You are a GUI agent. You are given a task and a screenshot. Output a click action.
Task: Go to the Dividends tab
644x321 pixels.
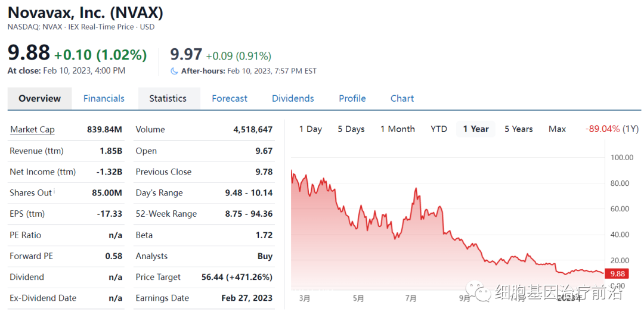[293, 98]
